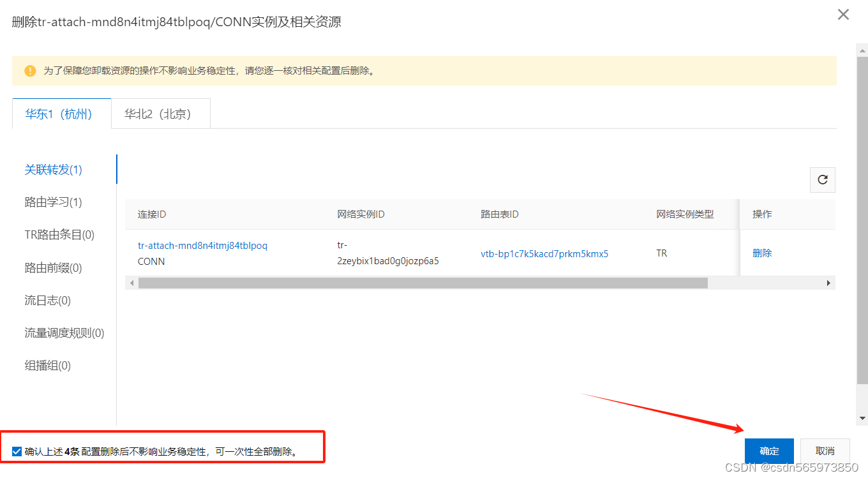Image resolution: width=868 pixels, height=478 pixels.
Task: Click the 路由表ID column header
Action: tap(500, 214)
